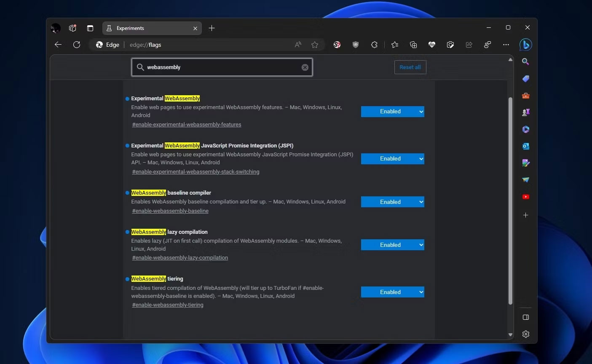Open Outlook from the sidebar

[525, 146]
